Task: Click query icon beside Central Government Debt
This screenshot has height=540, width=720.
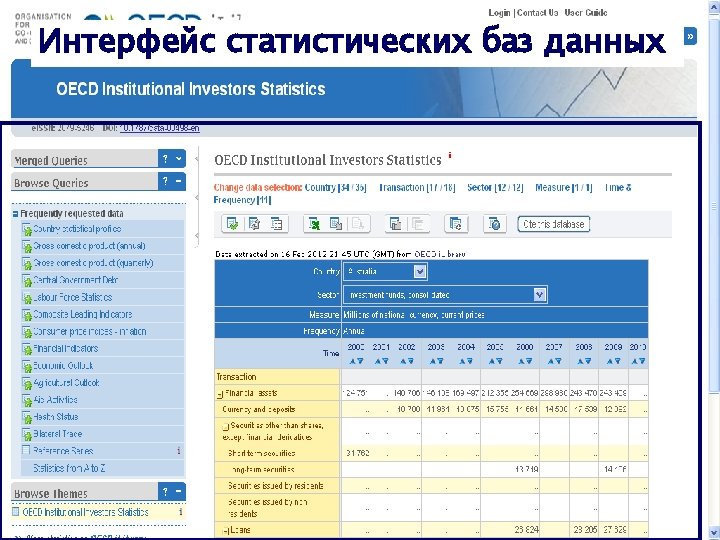Action: (27, 281)
